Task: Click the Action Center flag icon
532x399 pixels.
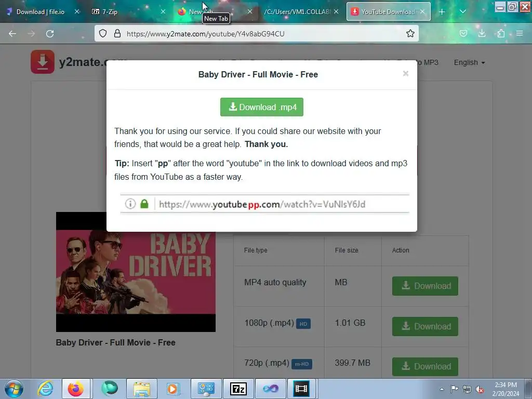Action: tap(454, 389)
